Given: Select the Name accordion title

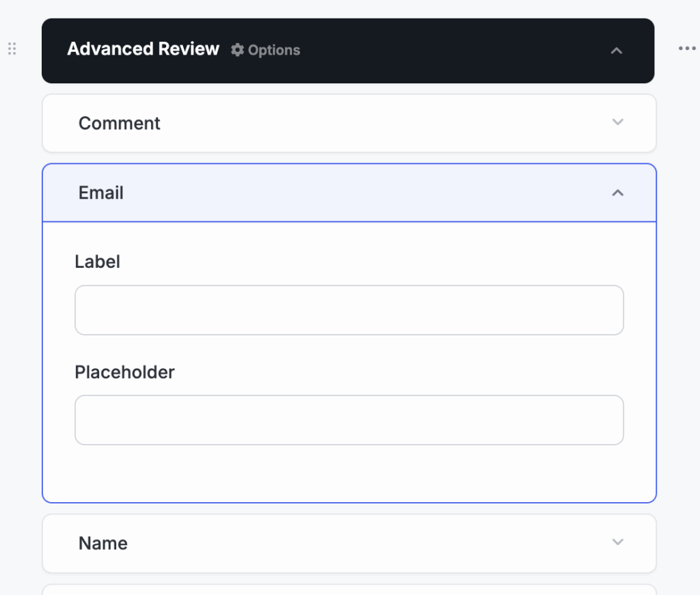Looking at the screenshot, I should tap(103, 544).
